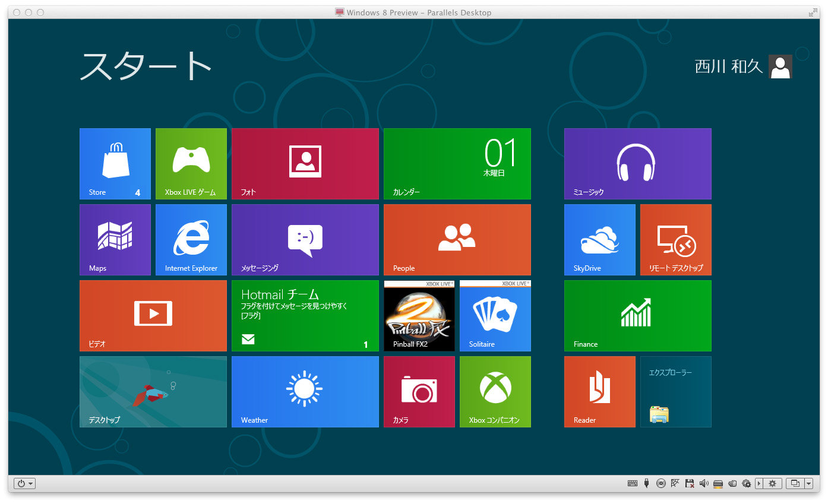
Task: Launch the Solitaire tile
Action: [495, 316]
